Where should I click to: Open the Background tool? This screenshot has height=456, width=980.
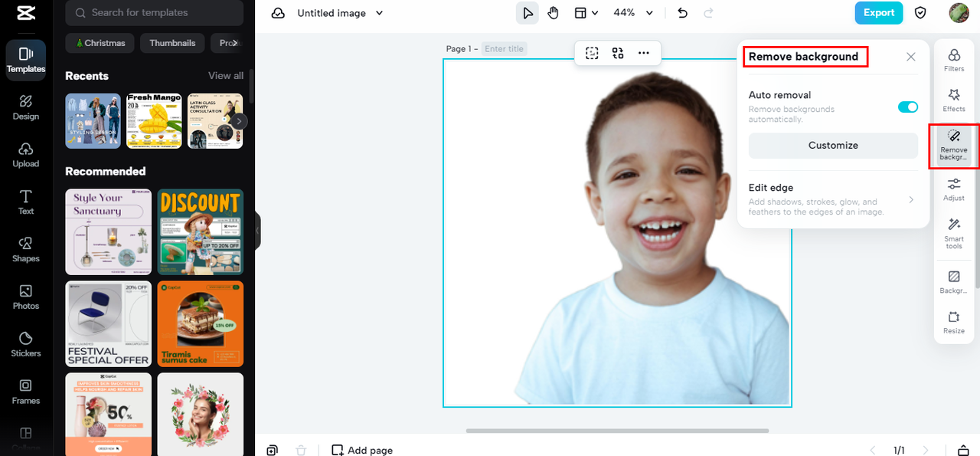954,282
